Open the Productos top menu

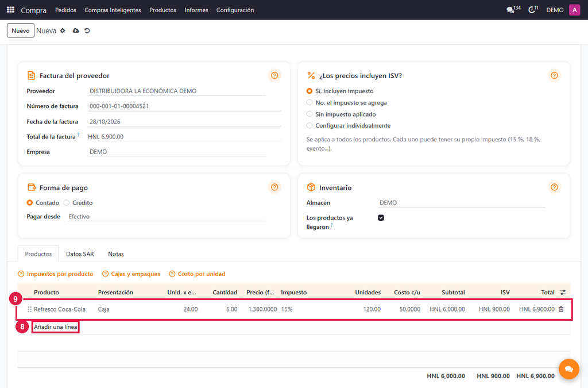coord(163,10)
